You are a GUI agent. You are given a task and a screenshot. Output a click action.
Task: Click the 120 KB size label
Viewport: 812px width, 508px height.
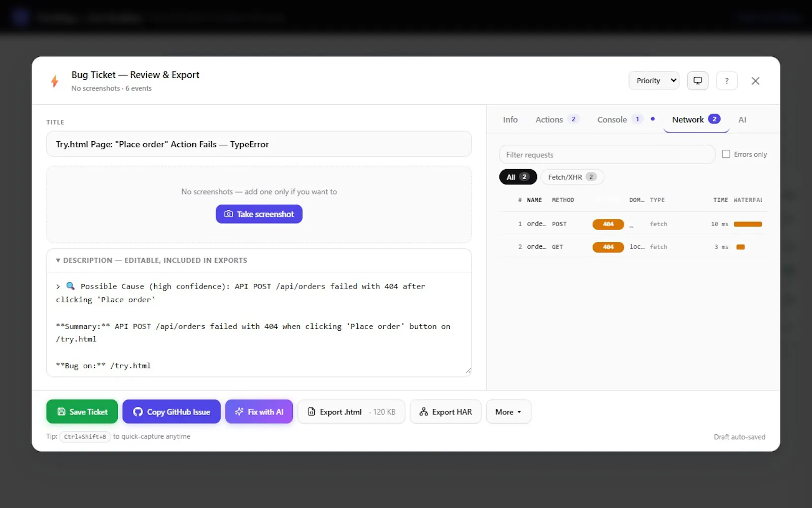(384, 412)
